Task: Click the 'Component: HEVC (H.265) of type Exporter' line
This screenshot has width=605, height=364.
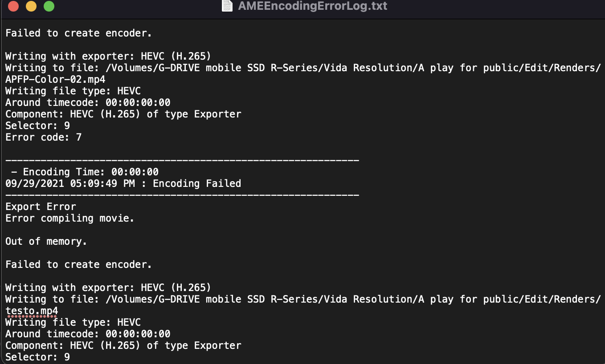Action: pyautogui.click(x=123, y=114)
